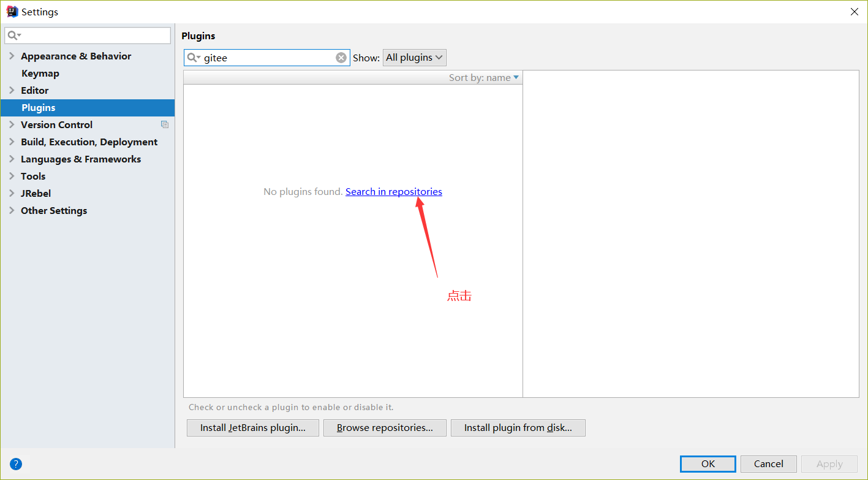This screenshot has height=480, width=868.
Task: Focus the settings tree search field
Action: coord(88,36)
